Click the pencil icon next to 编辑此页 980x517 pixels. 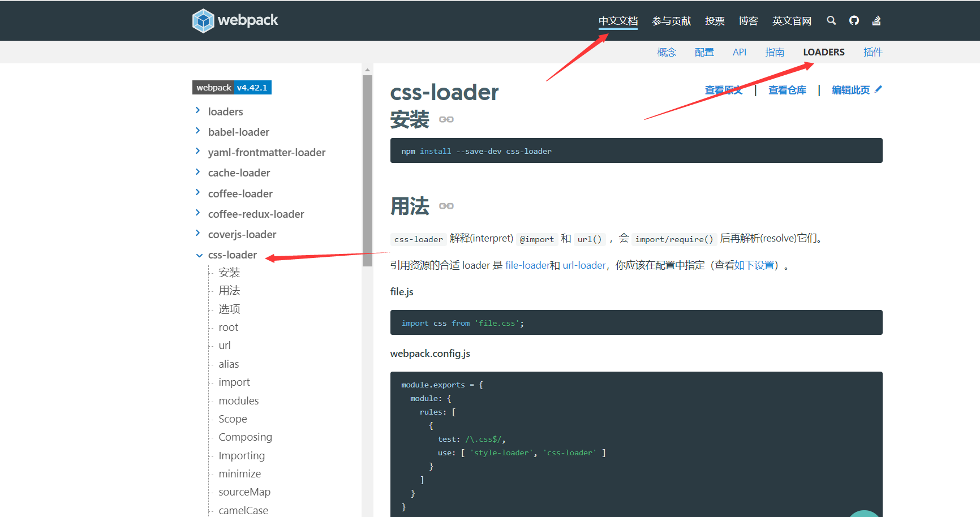[x=878, y=89]
